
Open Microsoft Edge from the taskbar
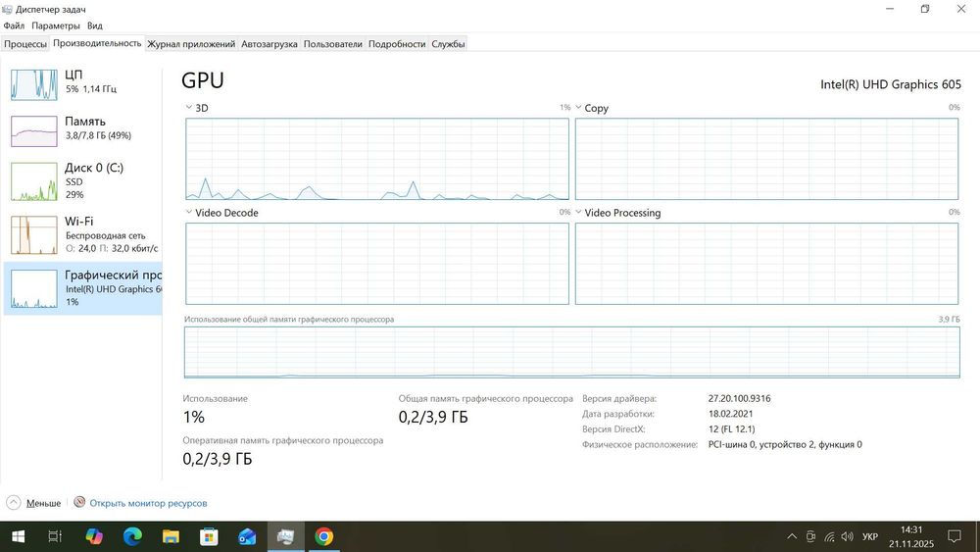132,536
